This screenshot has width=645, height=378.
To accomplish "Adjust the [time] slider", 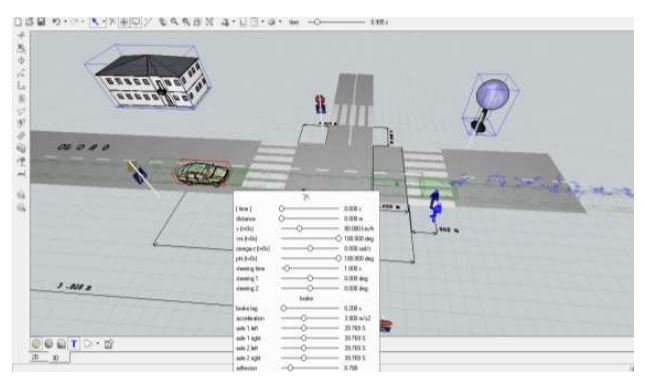I will point(309,209).
